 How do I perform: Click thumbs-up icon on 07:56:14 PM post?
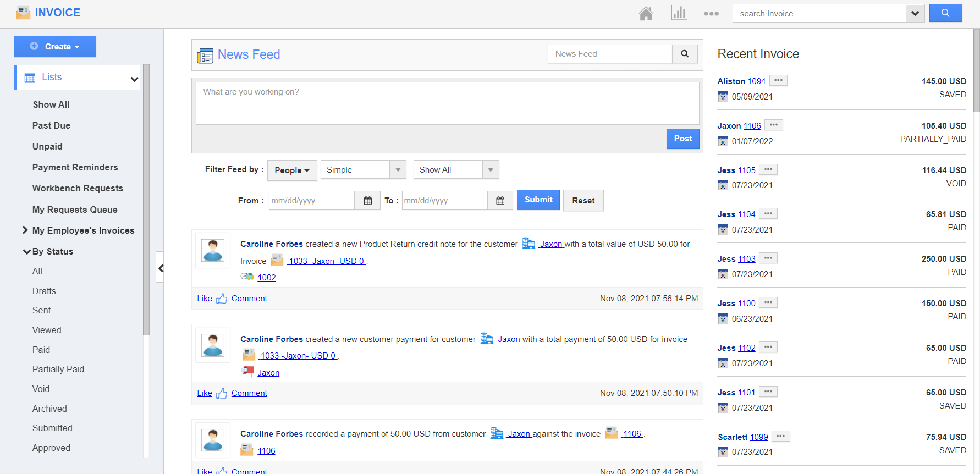[222, 298]
